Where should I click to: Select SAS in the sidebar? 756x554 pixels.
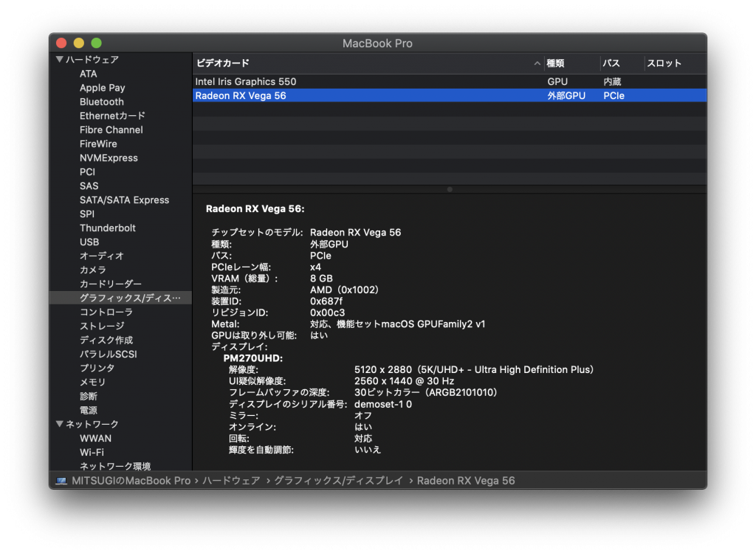click(x=89, y=186)
